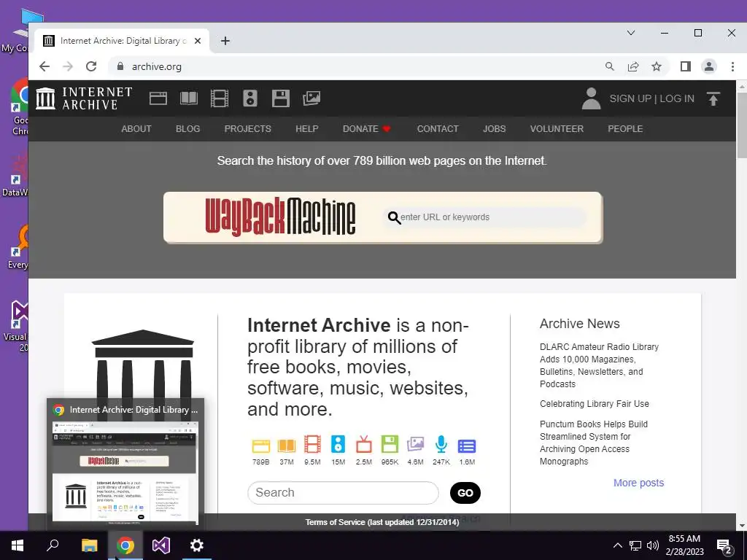Open the BLOG menu item
The width and height of the screenshot is (747, 560).
[187, 128]
